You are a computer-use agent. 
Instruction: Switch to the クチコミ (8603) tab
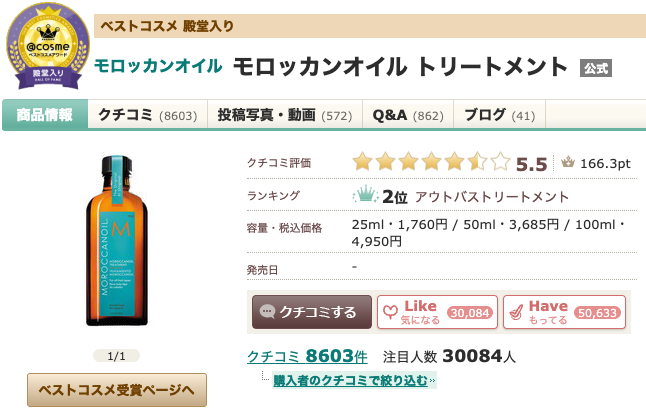click(147, 115)
